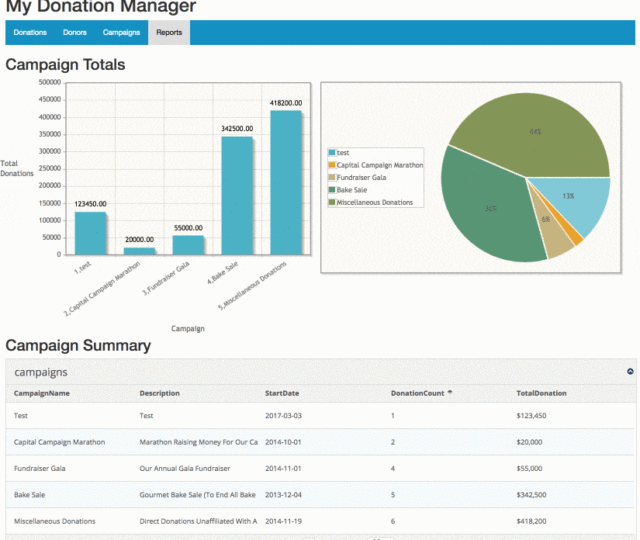Screen dimensions: 640x540
Task: Go to the Campaigns tab
Action: pos(121,32)
